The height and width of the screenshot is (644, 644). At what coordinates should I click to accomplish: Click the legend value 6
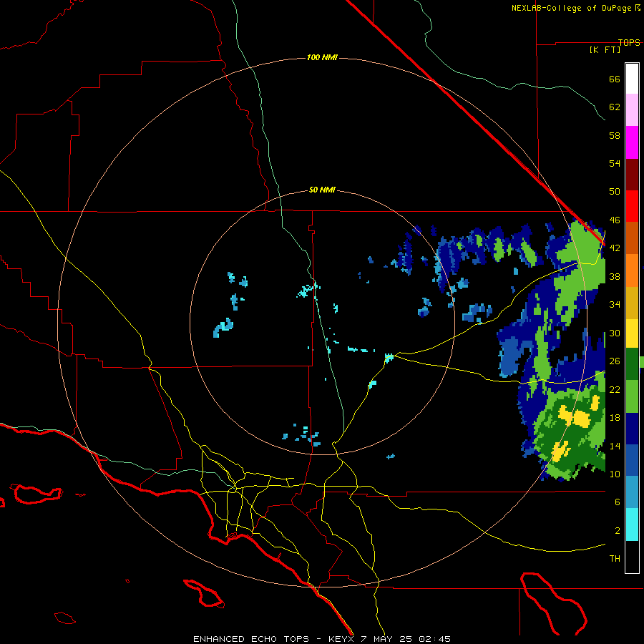618,502
